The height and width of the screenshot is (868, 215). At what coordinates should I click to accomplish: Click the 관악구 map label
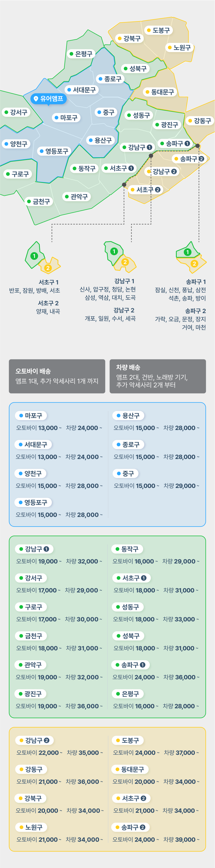tap(76, 196)
